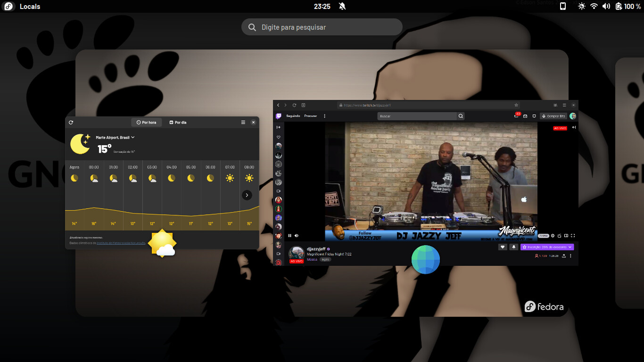Image resolution: width=644 pixels, height=362 pixels.
Task: Toggle channel notifications with the bell button
Action: click(x=514, y=247)
